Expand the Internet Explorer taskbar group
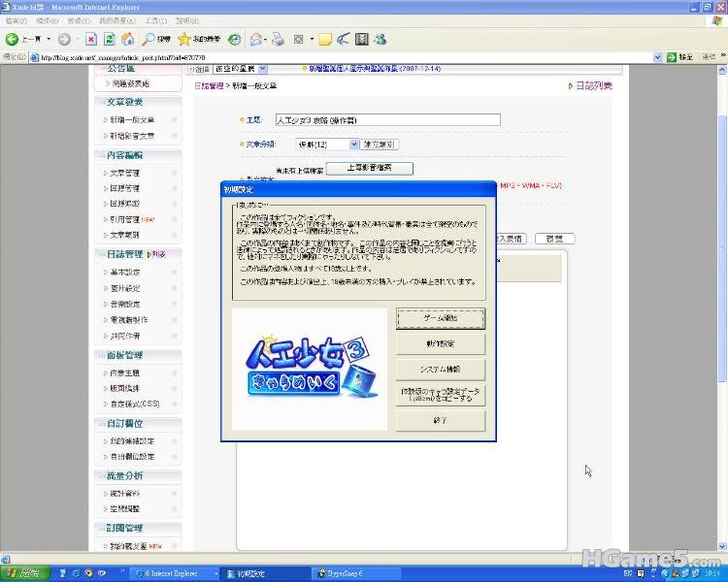The width and height of the screenshot is (728, 582). pos(215,573)
